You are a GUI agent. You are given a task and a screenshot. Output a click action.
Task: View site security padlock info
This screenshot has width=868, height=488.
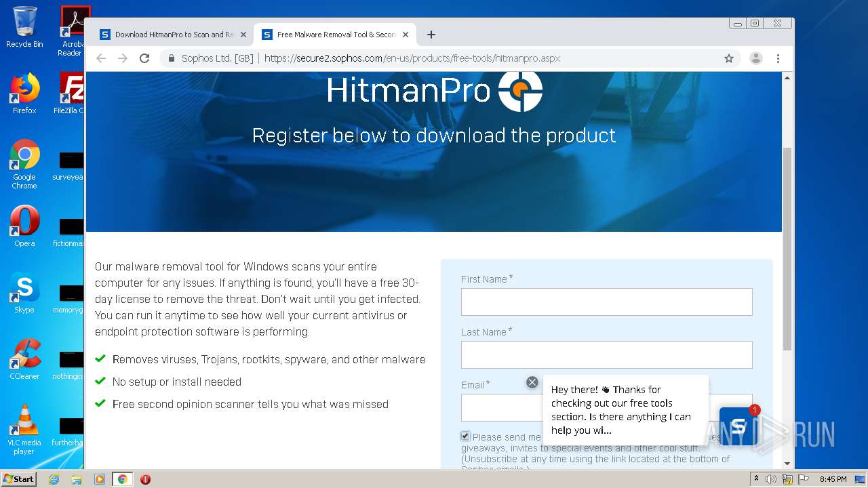click(x=172, y=58)
